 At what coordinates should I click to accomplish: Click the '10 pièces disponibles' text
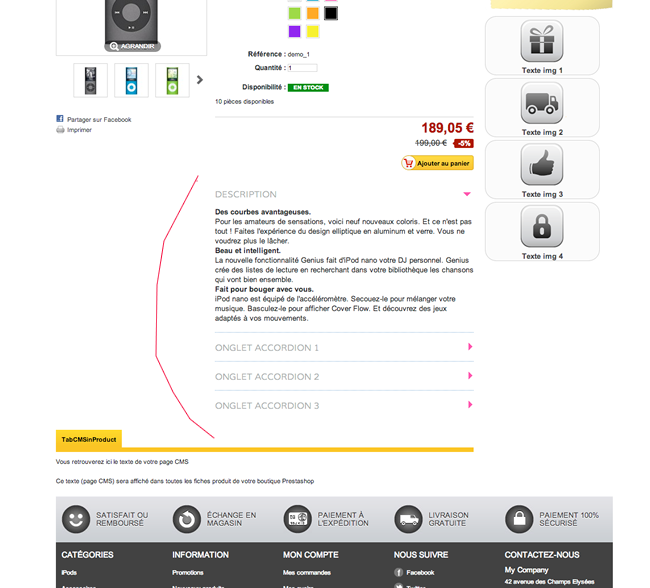pyautogui.click(x=244, y=102)
